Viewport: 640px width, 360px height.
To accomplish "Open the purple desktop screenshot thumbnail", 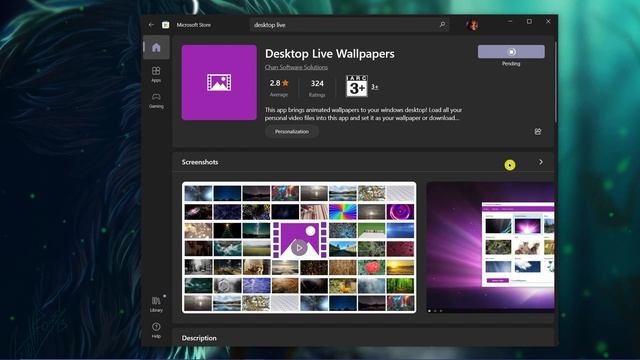I will pyautogui.click(x=490, y=247).
